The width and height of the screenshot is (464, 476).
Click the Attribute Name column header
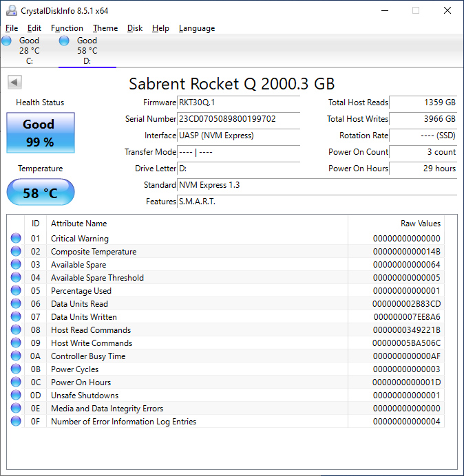click(x=78, y=224)
